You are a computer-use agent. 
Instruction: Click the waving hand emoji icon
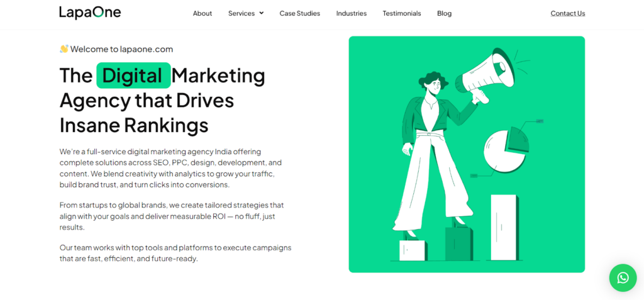pyautogui.click(x=64, y=49)
